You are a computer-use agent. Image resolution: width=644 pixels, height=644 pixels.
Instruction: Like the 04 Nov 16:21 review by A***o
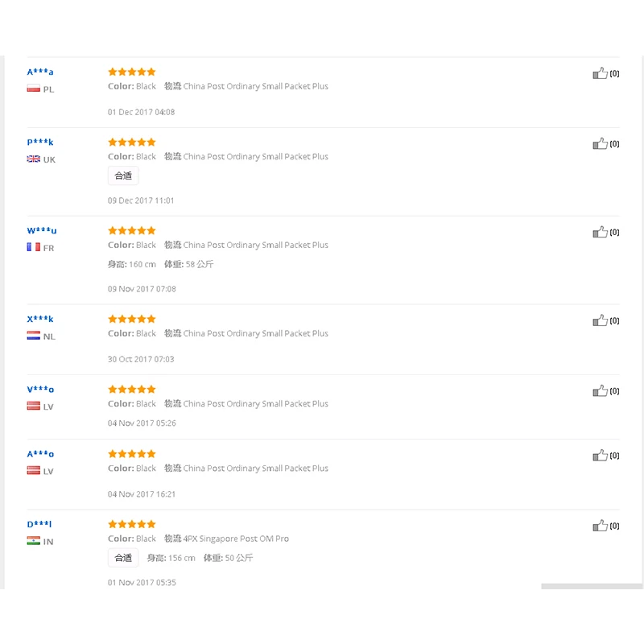600,456
